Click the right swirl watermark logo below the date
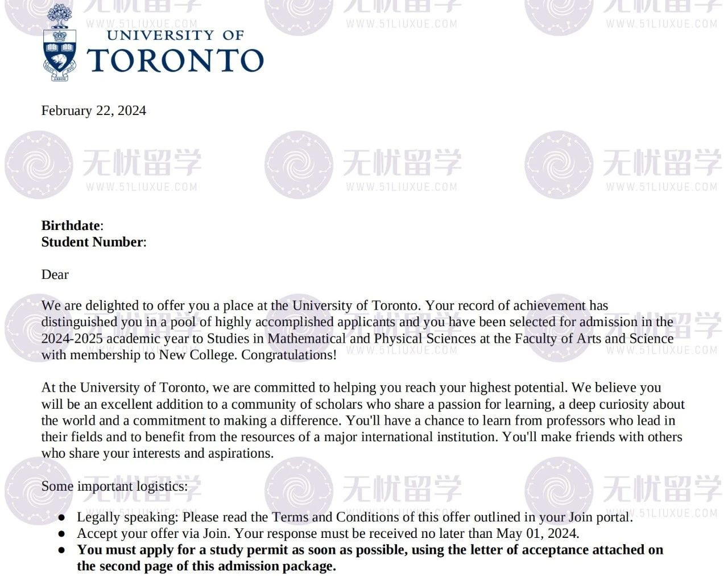Screen dimensions: 728x576 pos(559,165)
